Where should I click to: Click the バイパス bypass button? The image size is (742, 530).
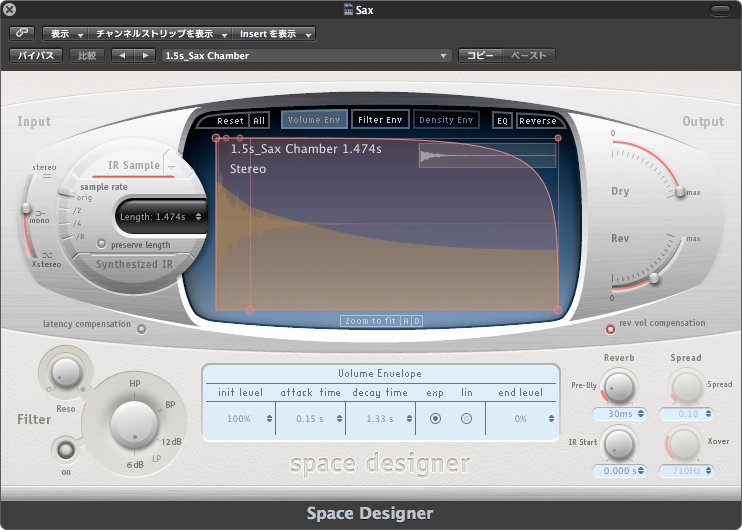pyautogui.click(x=37, y=56)
